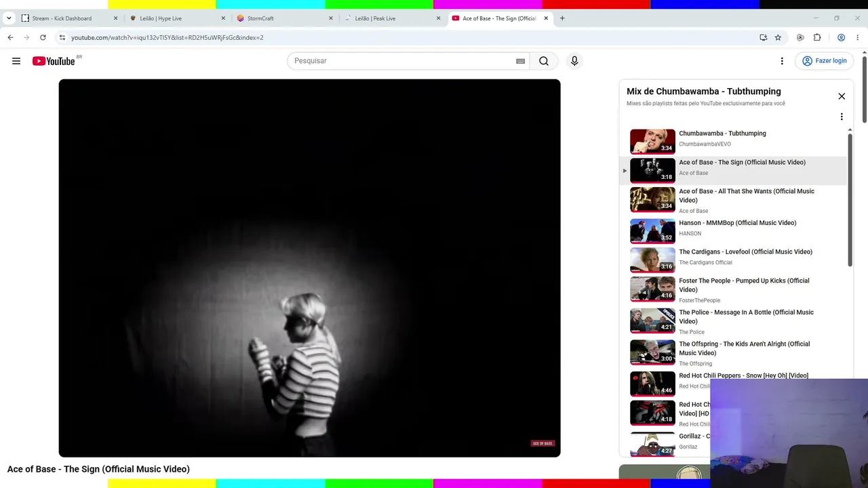
Task: Click the page's main vertical scrollbar thumb
Action: click(x=865, y=89)
